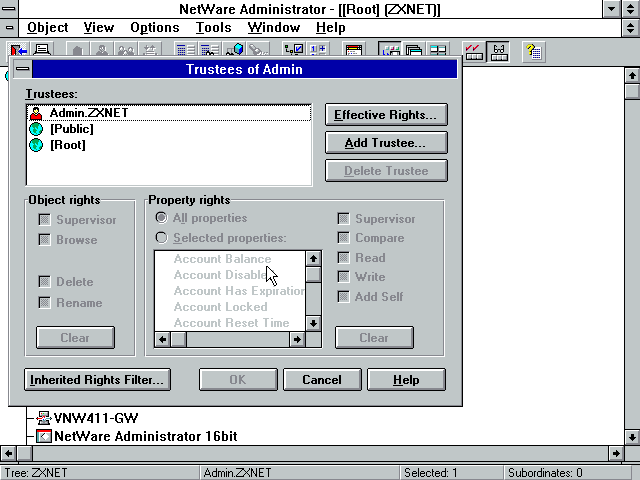
Task: Click the greyed create container toolbar icon
Action: coord(78,50)
